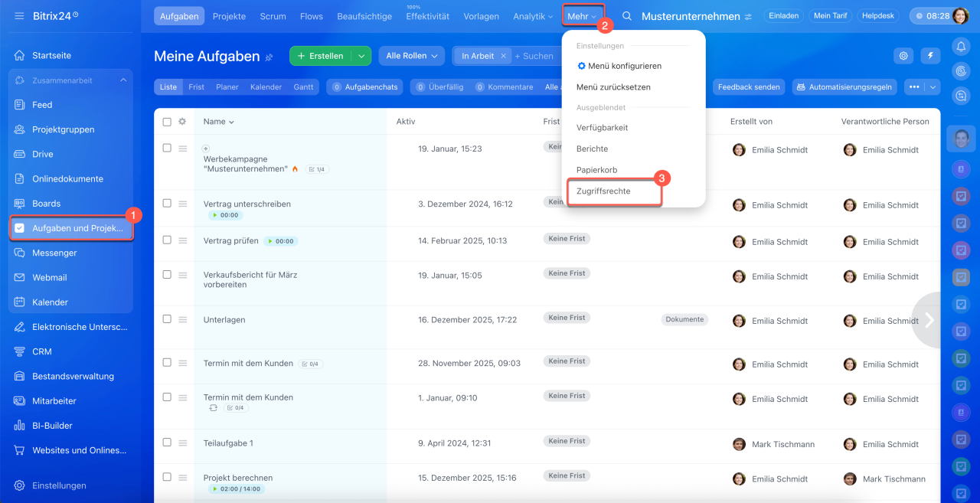This screenshot has width=980, height=503.
Task: Click the search magnifier icon in top bar
Action: (x=627, y=16)
